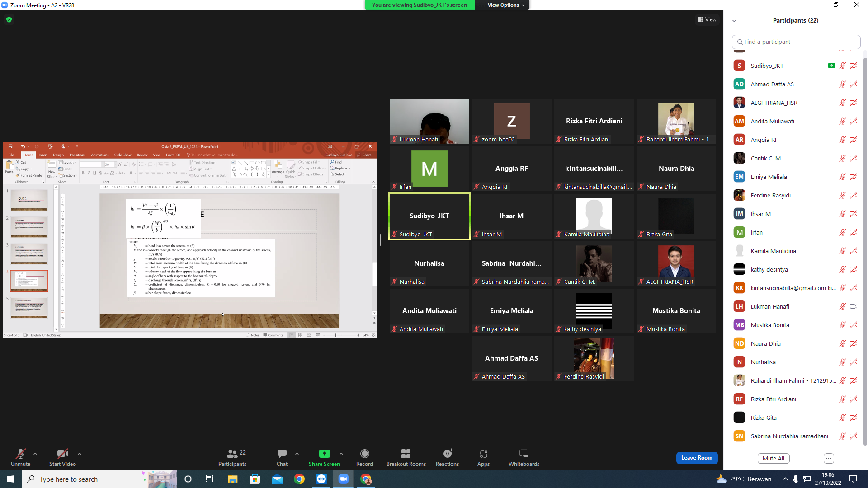Collapse the Participants panel with the chevron
Viewport: 868px width, 488px height.
(734, 21)
